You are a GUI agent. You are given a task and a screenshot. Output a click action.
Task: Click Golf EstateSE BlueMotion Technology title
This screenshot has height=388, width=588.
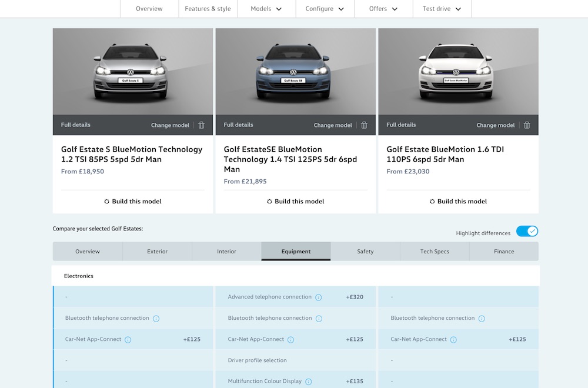click(x=290, y=159)
